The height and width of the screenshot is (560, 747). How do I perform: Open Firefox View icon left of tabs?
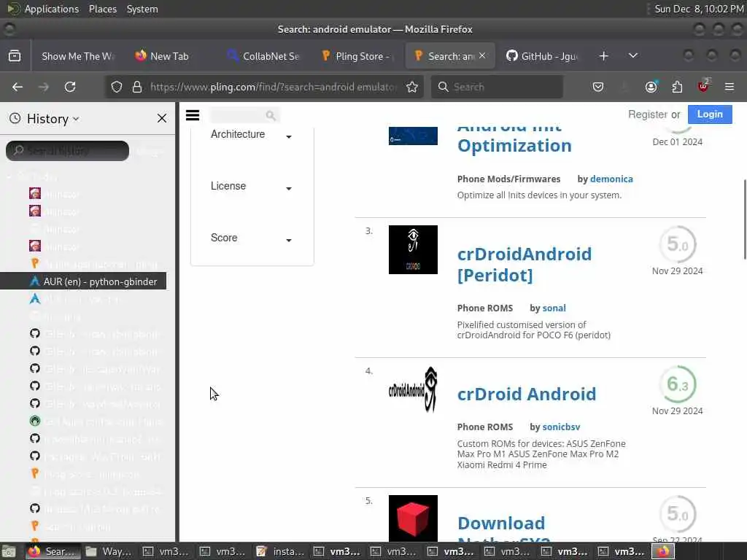click(x=15, y=55)
